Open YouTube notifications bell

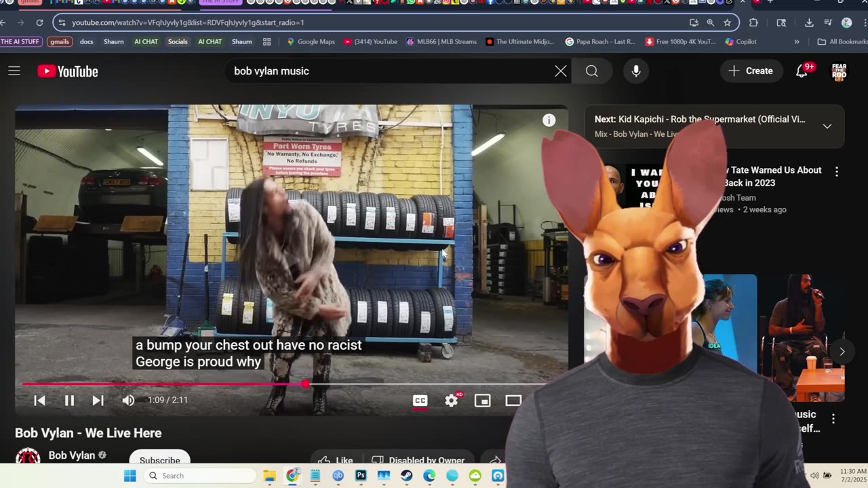[x=802, y=71]
